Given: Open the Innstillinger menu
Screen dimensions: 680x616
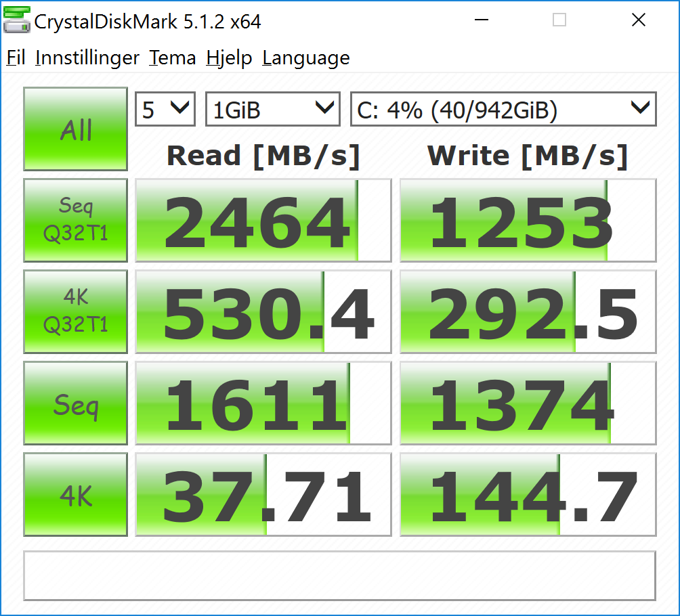Looking at the screenshot, I should (x=87, y=58).
